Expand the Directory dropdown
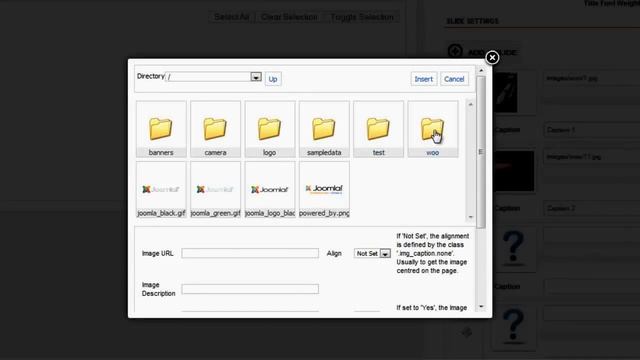 click(256, 77)
